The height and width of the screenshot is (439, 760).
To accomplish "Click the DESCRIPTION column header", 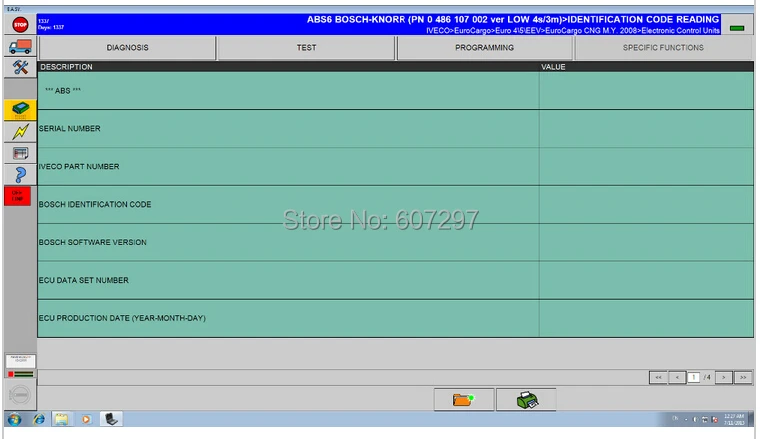I will tap(288, 67).
